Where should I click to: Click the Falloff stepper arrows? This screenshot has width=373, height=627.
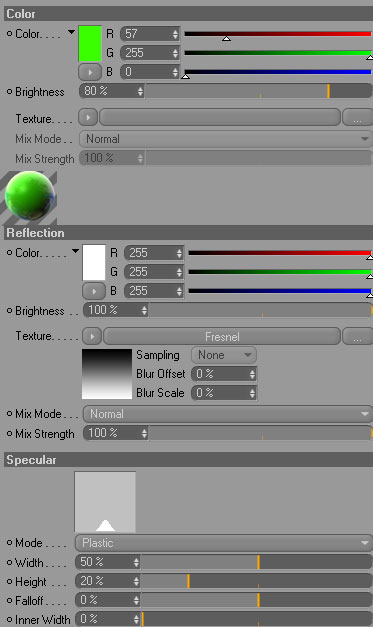(x=136, y=601)
